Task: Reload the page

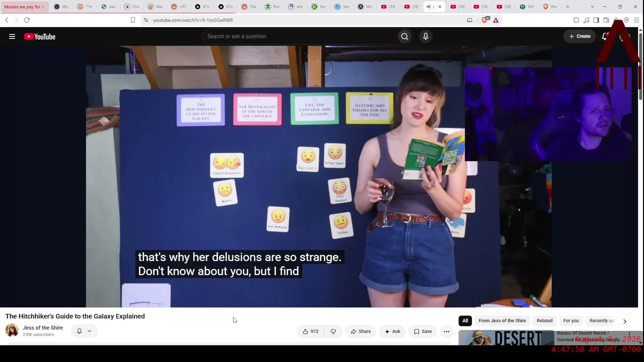Action: [27, 20]
